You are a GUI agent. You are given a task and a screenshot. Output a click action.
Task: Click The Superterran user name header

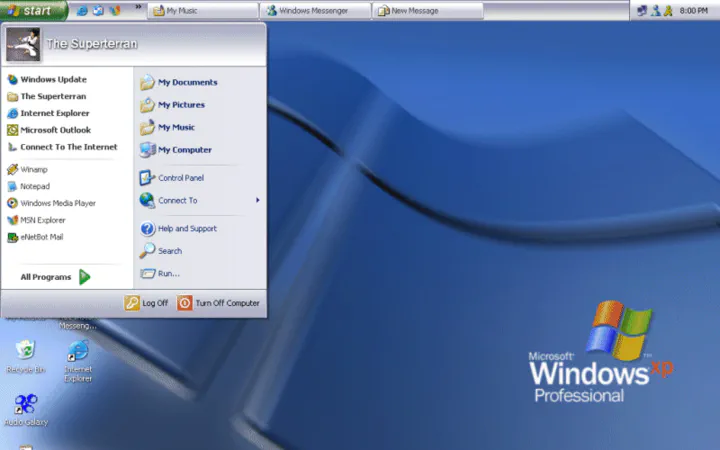[92, 44]
